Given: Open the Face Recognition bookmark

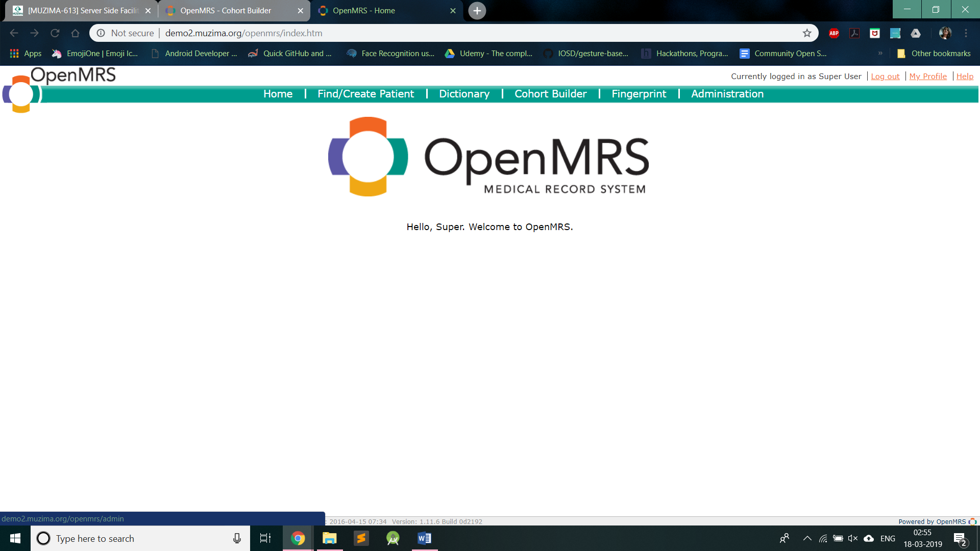Looking at the screenshot, I should tap(391, 54).
